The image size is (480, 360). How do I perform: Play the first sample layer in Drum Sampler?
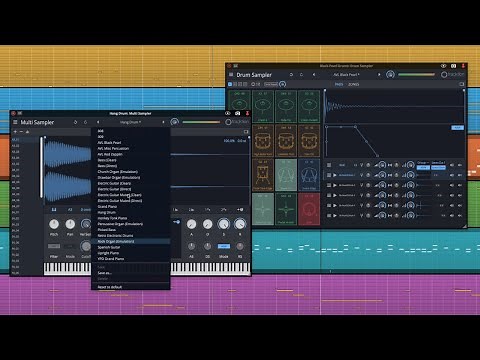(335, 175)
